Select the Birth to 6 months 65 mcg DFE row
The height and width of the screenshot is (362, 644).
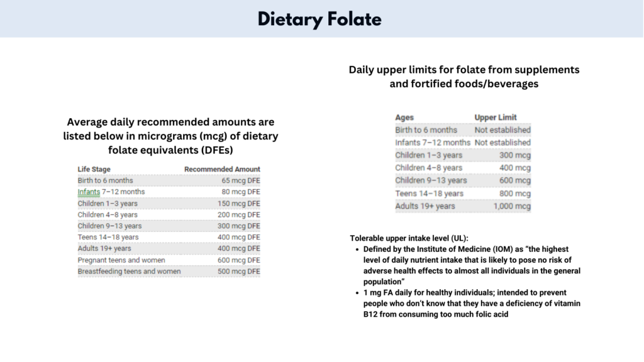[169, 180]
